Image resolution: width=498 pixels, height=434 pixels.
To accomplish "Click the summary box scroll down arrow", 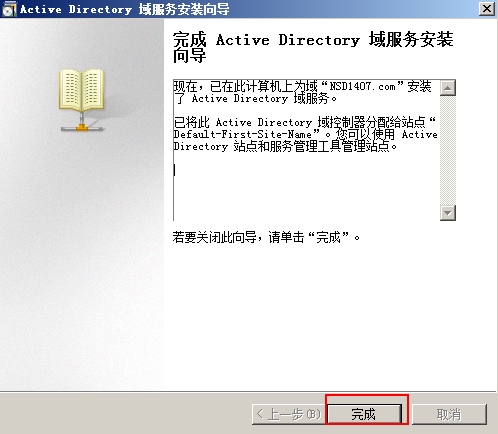I will click(x=448, y=213).
